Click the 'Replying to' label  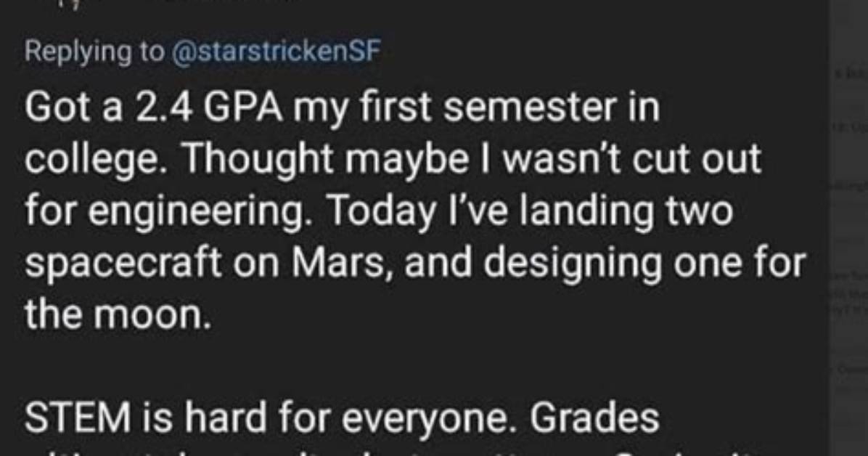[x=94, y=52]
